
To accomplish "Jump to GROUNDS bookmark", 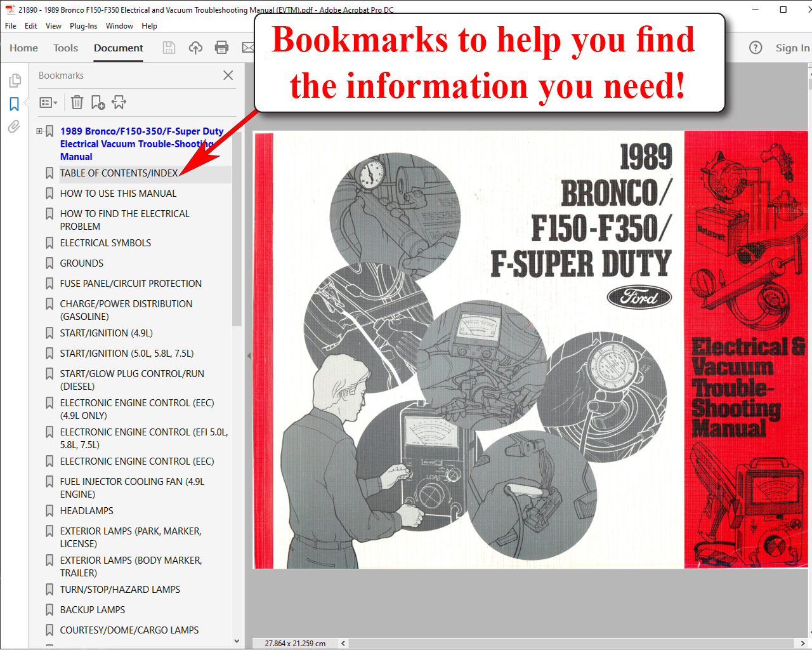I will pyautogui.click(x=81, y=263).
